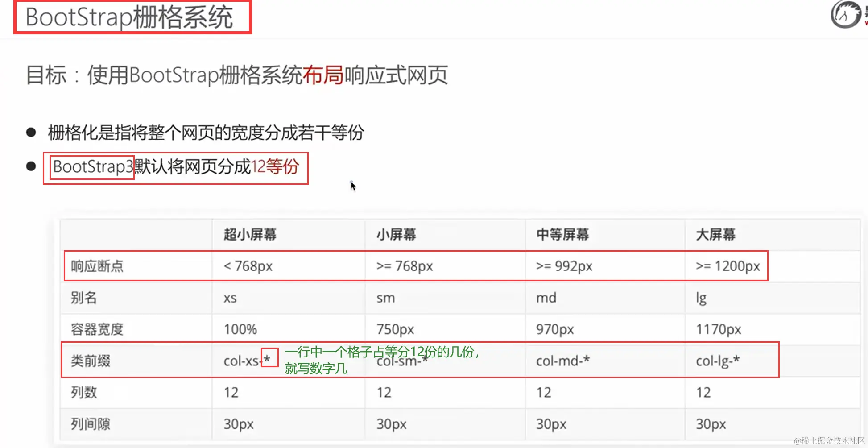Click the 'lg' alias cell
868x448 pixels.
point(701,298)
